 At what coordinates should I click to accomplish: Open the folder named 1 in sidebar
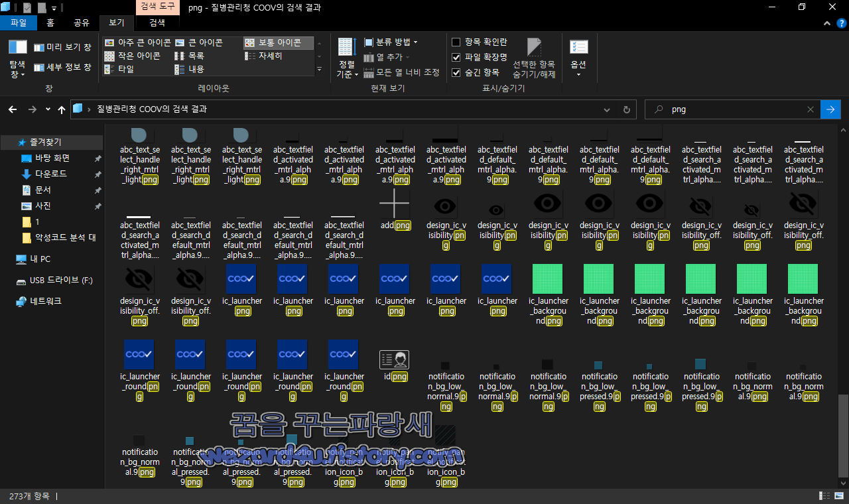pos(37,221)
